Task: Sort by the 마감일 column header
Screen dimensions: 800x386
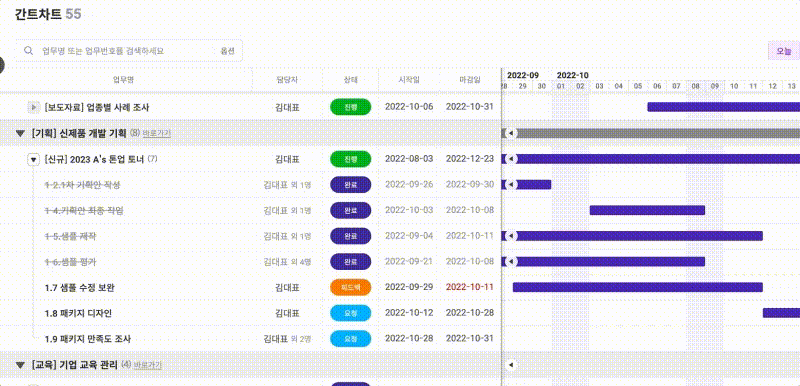Action: pyautogui.click(x=470, y=80)
